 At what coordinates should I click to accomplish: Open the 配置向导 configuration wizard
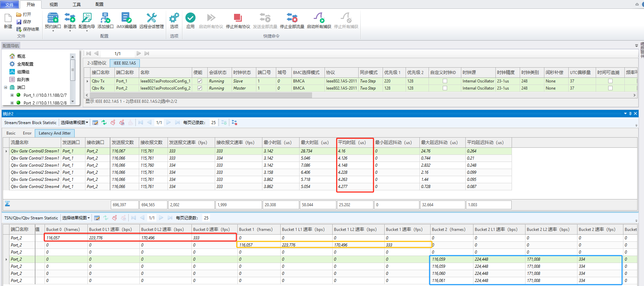pyautogui.click(x=87, y=21)
